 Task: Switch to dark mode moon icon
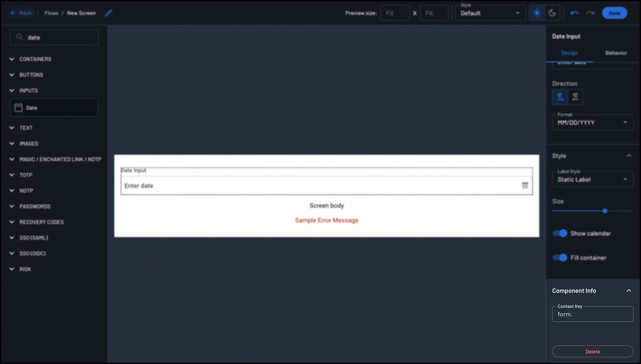(552, 13)
